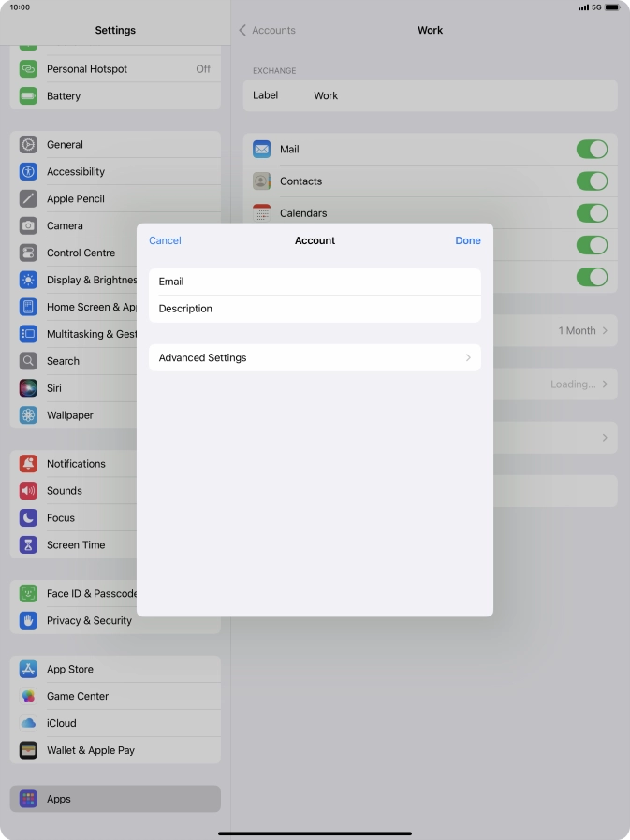Open the 1 Month sync period option
630x840 pixels.
tap(582, 331)
